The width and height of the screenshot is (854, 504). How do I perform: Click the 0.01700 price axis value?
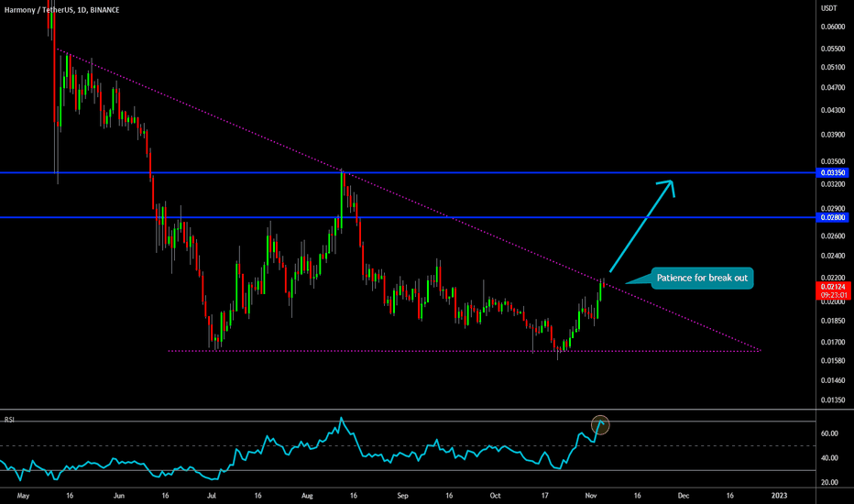pyautogui.click(x=833, y=342)
